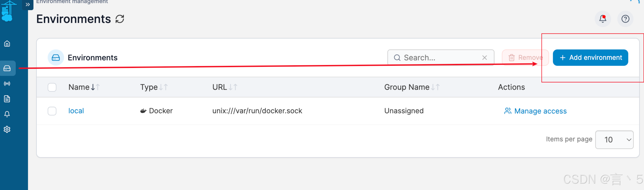Focus the Search environments field
The image size is (644, 190).
[441, 58]
